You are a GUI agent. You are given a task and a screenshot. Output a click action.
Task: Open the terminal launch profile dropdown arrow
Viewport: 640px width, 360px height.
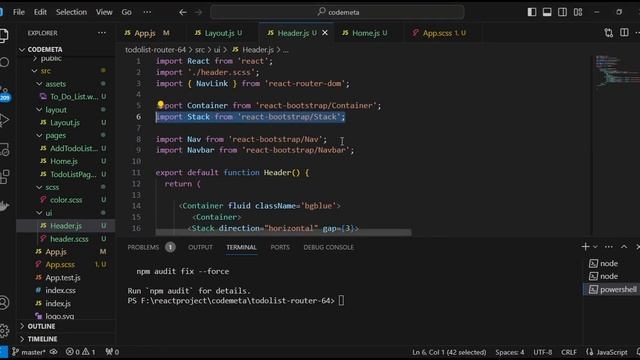click(x=595, y=247)
